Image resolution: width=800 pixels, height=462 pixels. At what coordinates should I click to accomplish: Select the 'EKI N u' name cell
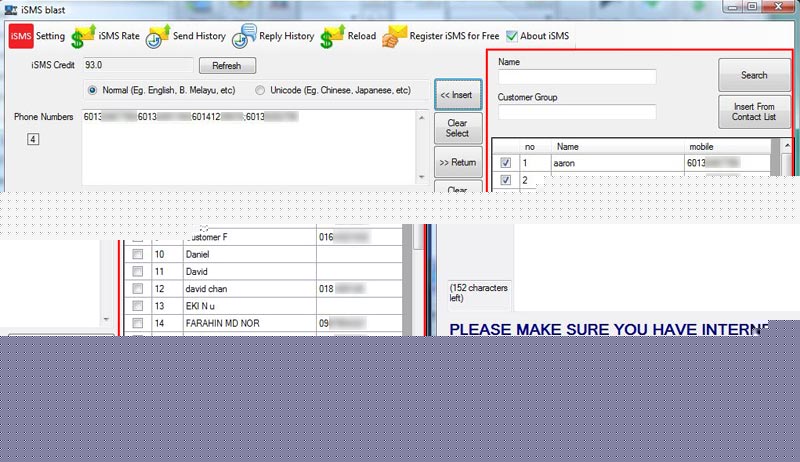pyautogui.click(x=249, y=306)
